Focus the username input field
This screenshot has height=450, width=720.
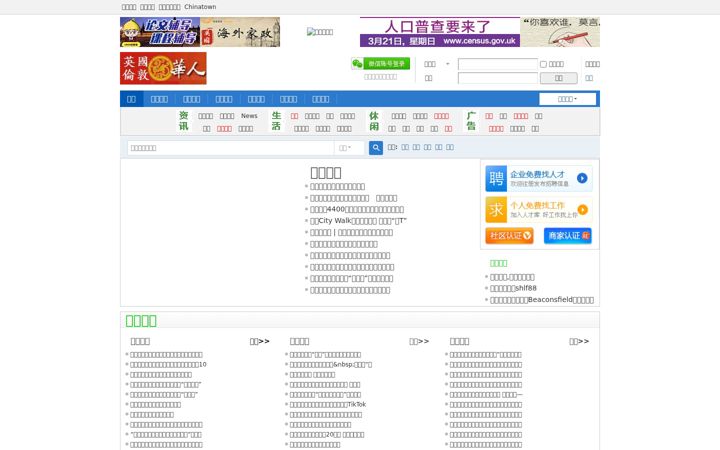[498, 64]
